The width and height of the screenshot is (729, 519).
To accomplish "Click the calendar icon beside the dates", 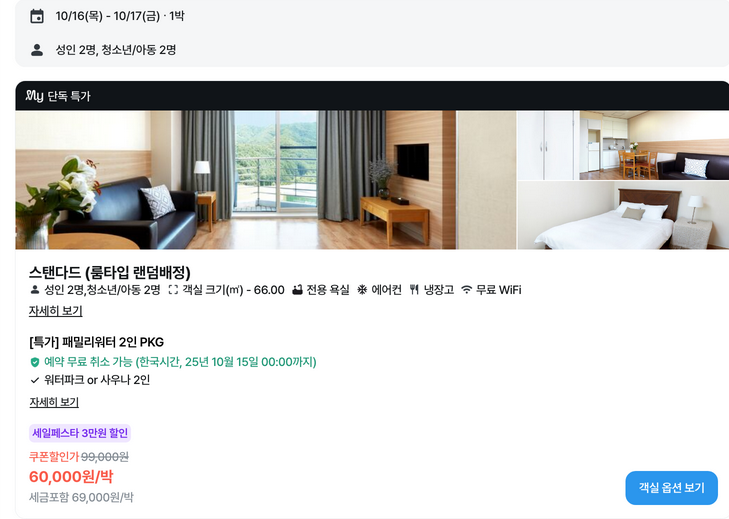I will coord(37,16).
